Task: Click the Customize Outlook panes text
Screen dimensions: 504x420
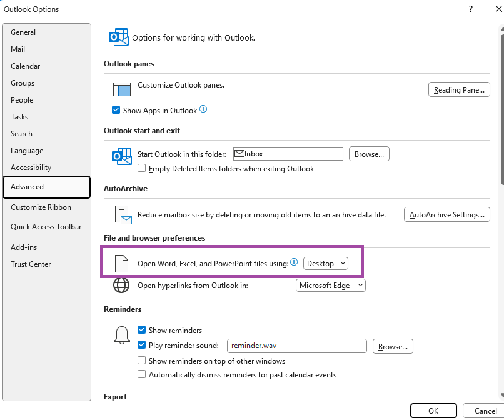Action: tap(181, 85)
